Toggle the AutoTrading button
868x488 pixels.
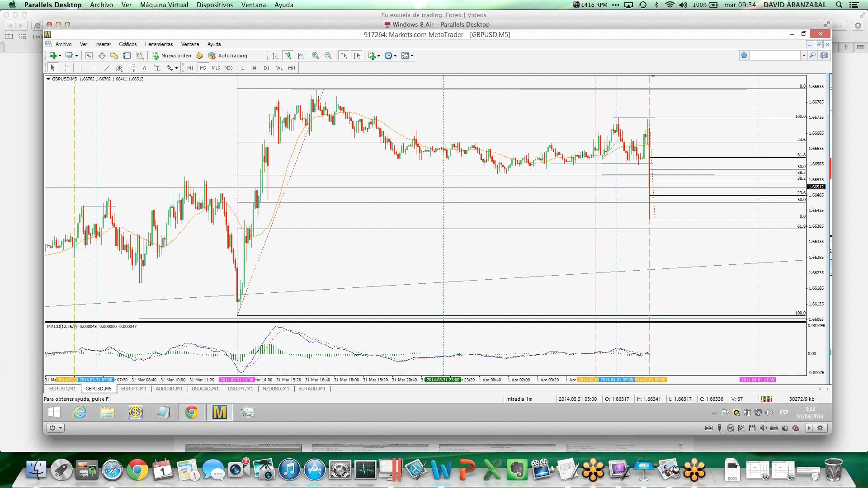[x=228, y=56]
